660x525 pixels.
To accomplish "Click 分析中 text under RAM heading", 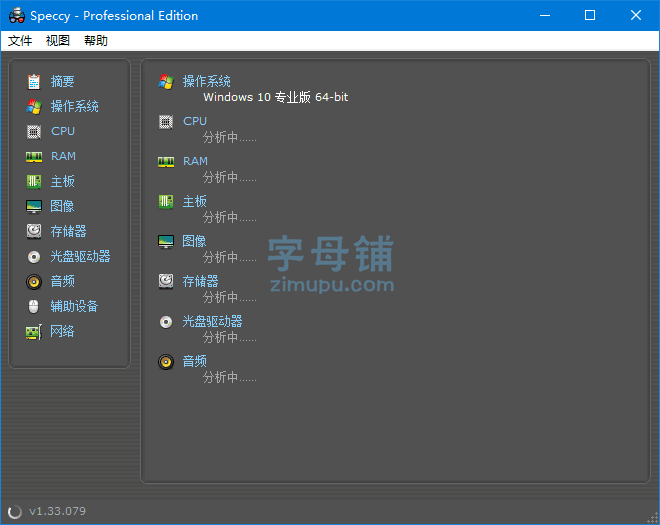I will (229, 177).
